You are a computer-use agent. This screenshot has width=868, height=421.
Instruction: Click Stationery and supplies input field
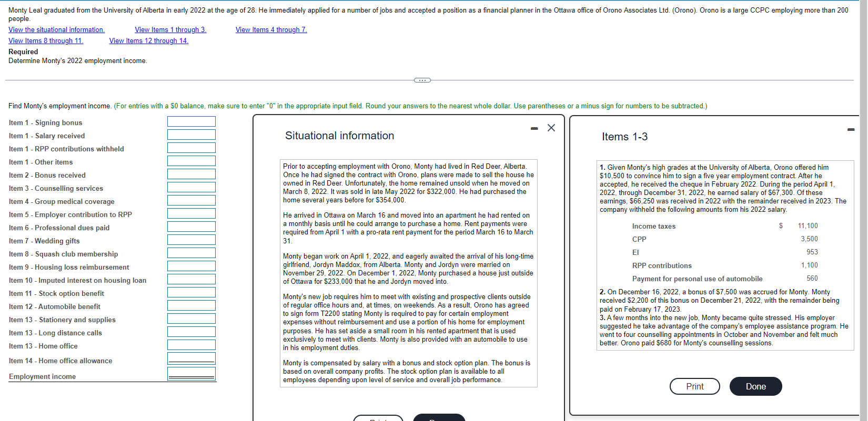[x=191, y=319]
